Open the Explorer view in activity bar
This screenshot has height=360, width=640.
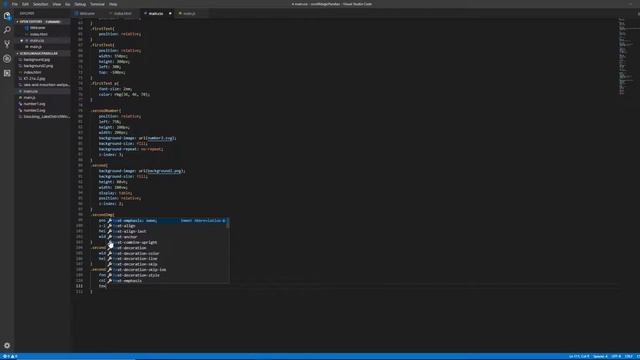pos(7,16)
